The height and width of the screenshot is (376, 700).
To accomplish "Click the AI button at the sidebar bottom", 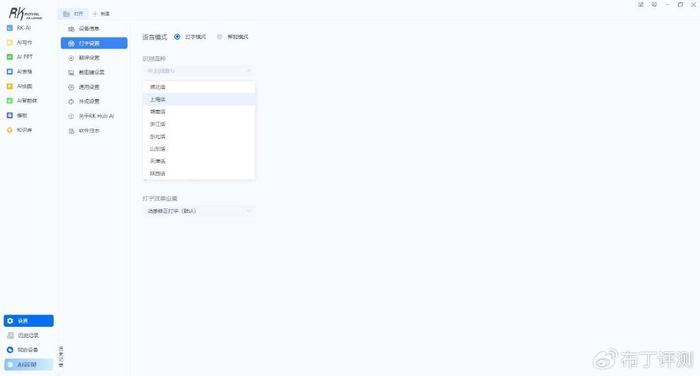I will tap(29, 364).
